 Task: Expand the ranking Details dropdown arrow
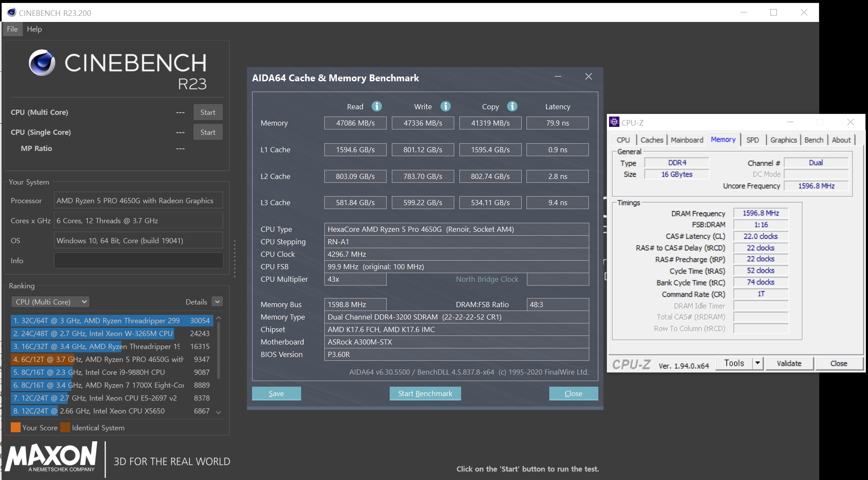[x=218, y=302]
